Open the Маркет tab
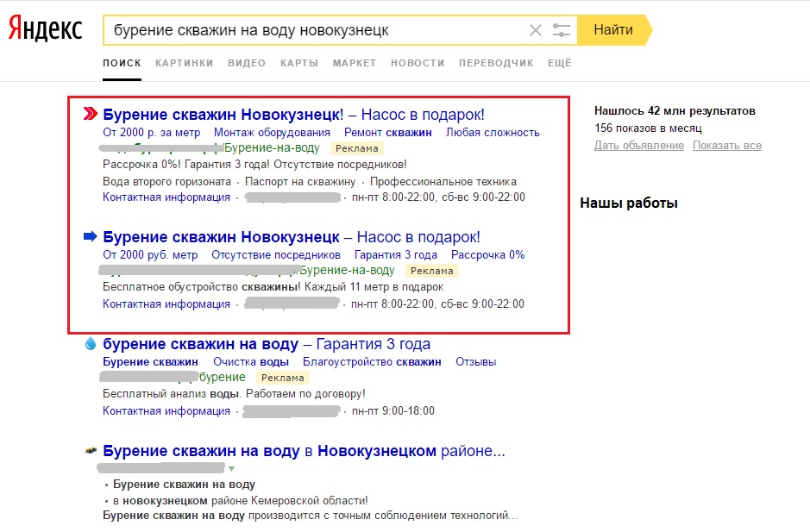The width and height of the screenshot is (810, 532). (x=355, y=63)
